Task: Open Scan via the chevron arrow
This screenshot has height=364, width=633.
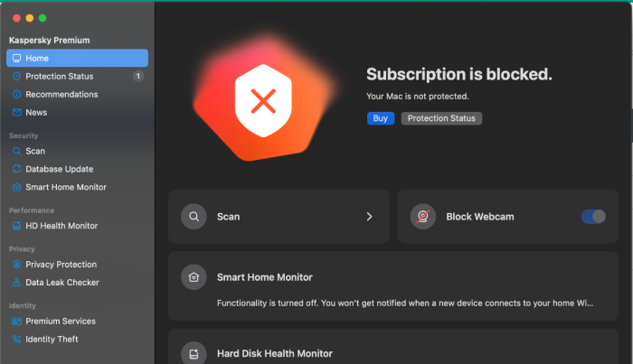Action: (x=369, y=217)
